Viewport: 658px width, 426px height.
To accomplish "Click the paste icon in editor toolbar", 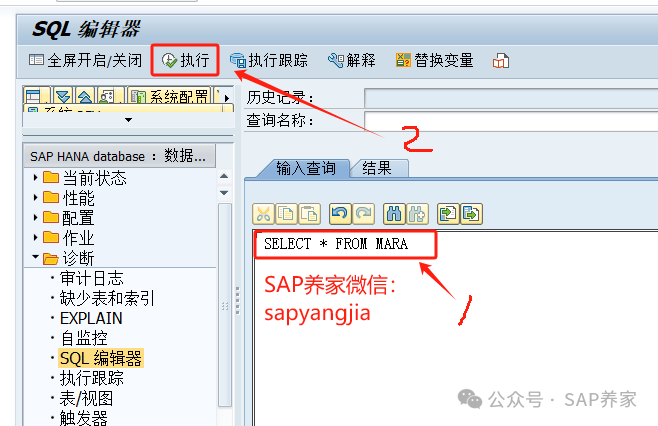I will click(309, 214).
